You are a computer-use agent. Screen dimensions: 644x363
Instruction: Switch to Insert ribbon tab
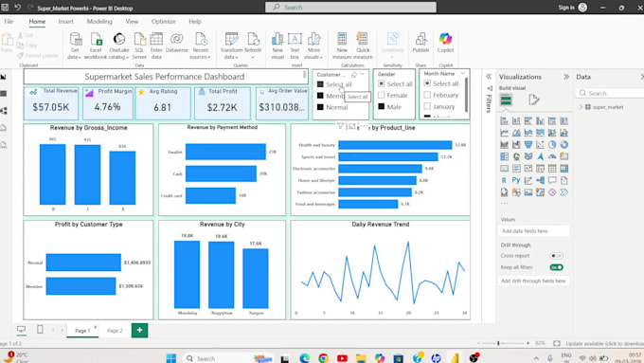pyautogui.click(x=65, y=22)
